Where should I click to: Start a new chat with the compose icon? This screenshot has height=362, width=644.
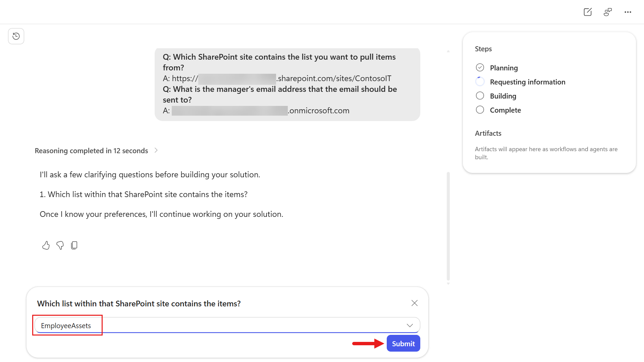[588, 12]
